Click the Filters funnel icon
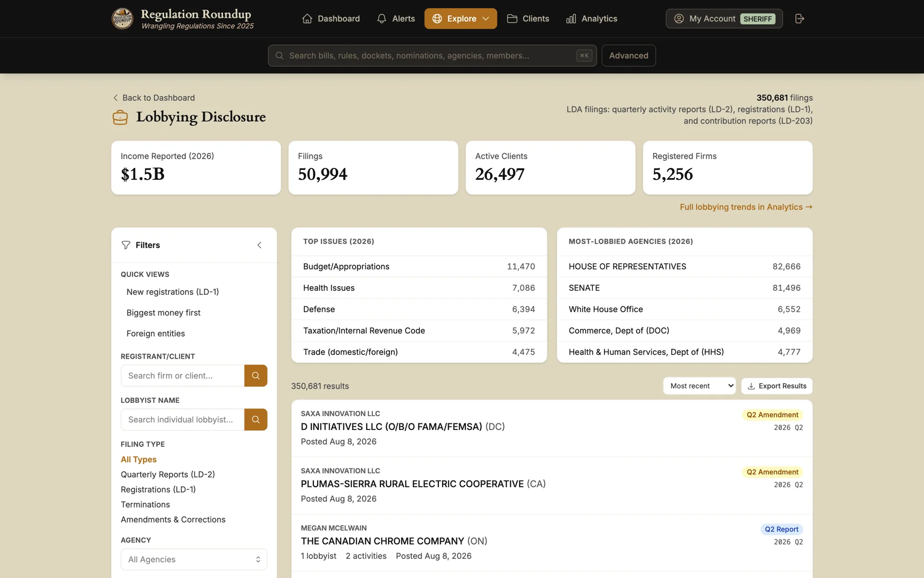The image size is (924, 578). pos(126,245)
